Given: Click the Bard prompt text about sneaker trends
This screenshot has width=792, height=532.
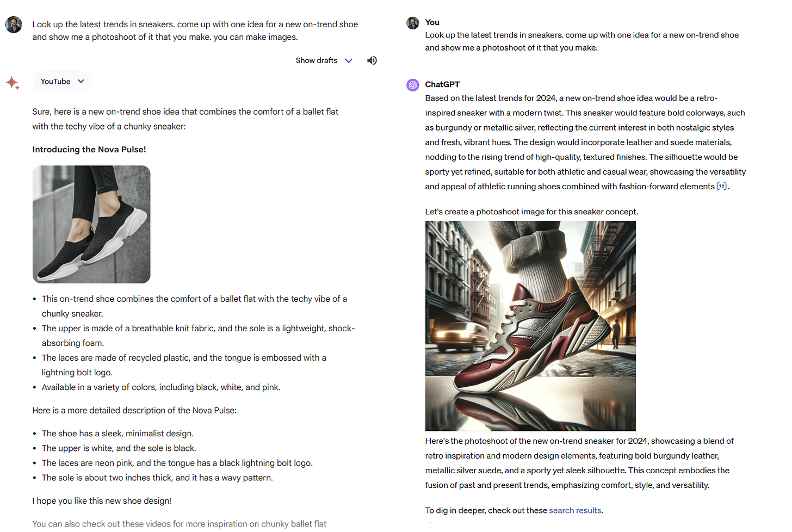Looking at the screenshot, I should [x=195, y=30].
